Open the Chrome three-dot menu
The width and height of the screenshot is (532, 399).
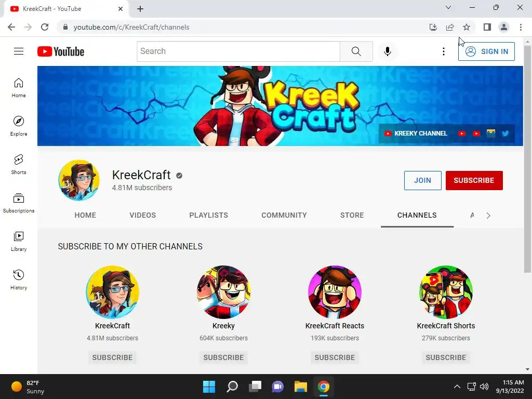[521, 27]
